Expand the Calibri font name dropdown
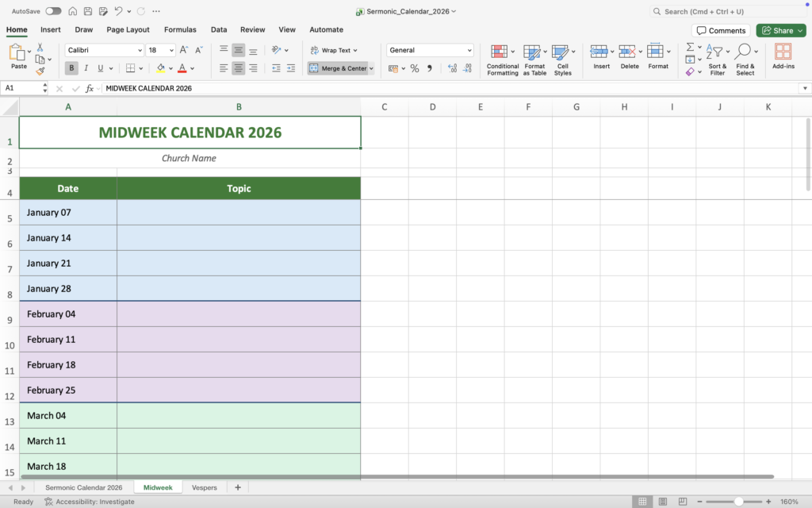The width and height of the screenshot is (812, 508). click(x=139, y=50)
